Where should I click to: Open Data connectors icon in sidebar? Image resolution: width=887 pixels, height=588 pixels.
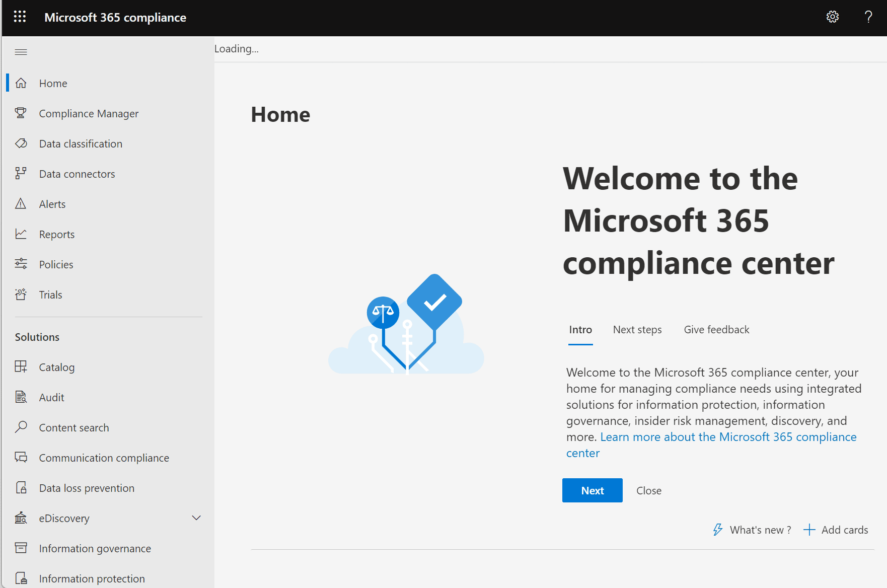(21, 174)
